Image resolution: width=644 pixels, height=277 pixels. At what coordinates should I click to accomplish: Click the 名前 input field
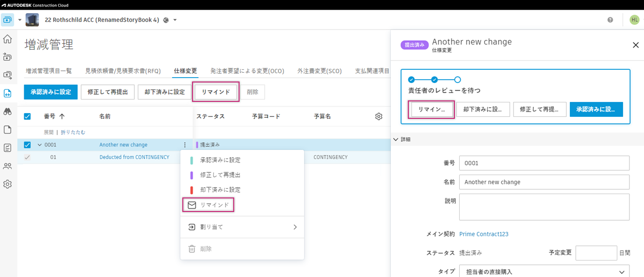coord(544,182)
